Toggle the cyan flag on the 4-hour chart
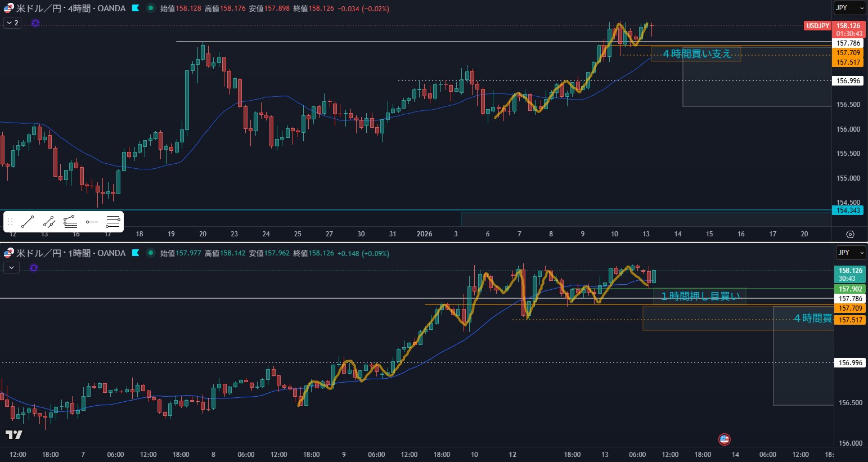 coord(136,8)
